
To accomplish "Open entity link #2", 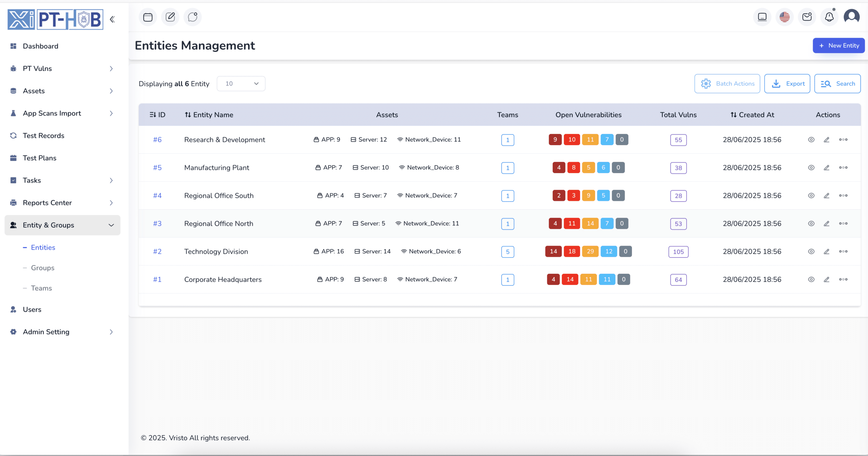I will [x=157, y=251].
